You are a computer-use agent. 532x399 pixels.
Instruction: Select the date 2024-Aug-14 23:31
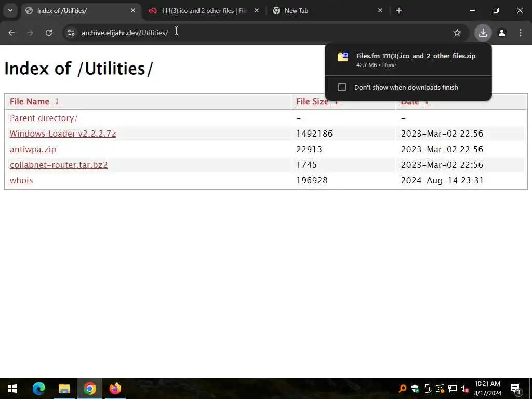click(x=442, y=180)
